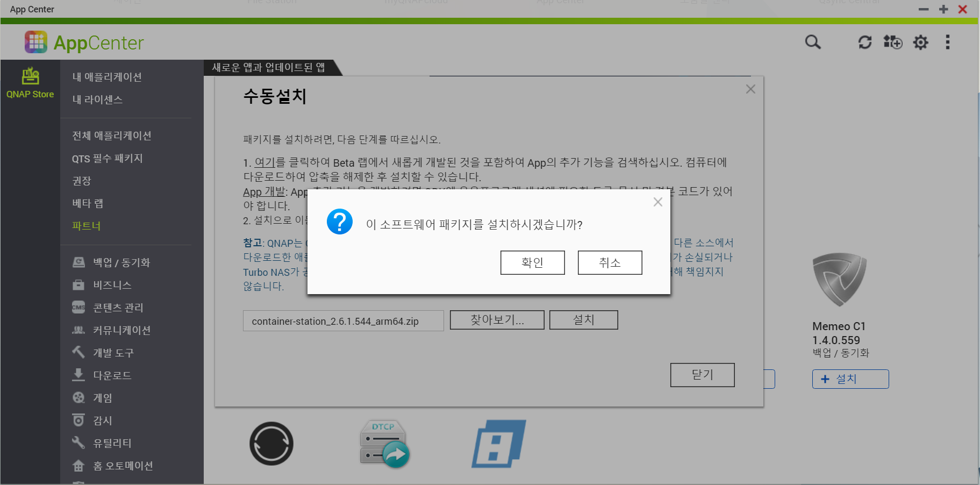
Task: Open 내 애플리케이션 in the sidebar
Action: coord(107,77)
